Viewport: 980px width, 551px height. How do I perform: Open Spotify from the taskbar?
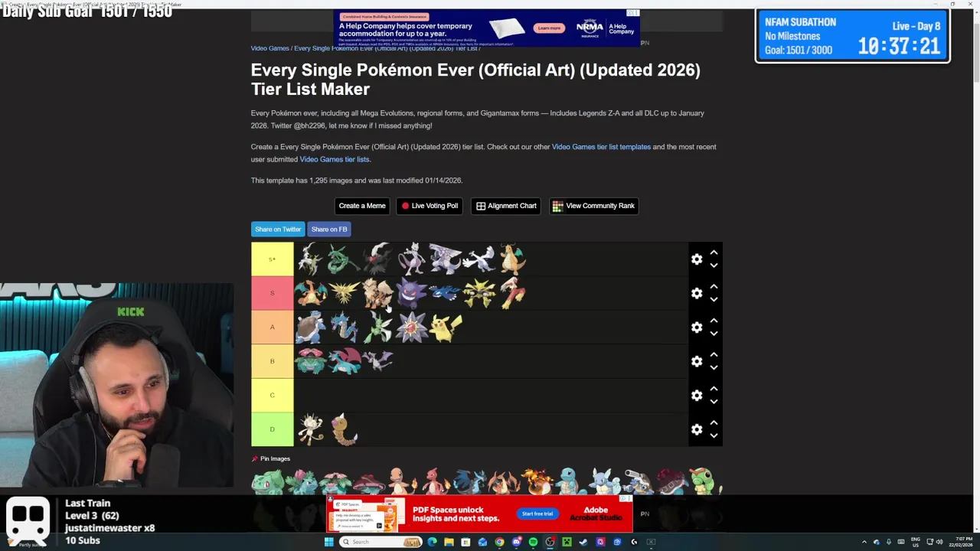[x=533, y=542]
